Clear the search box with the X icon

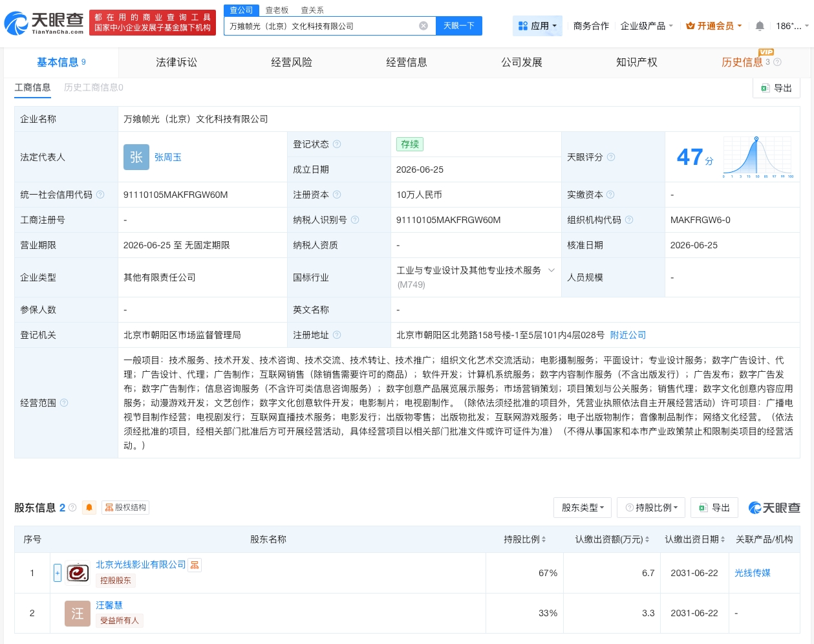point(423,26)
